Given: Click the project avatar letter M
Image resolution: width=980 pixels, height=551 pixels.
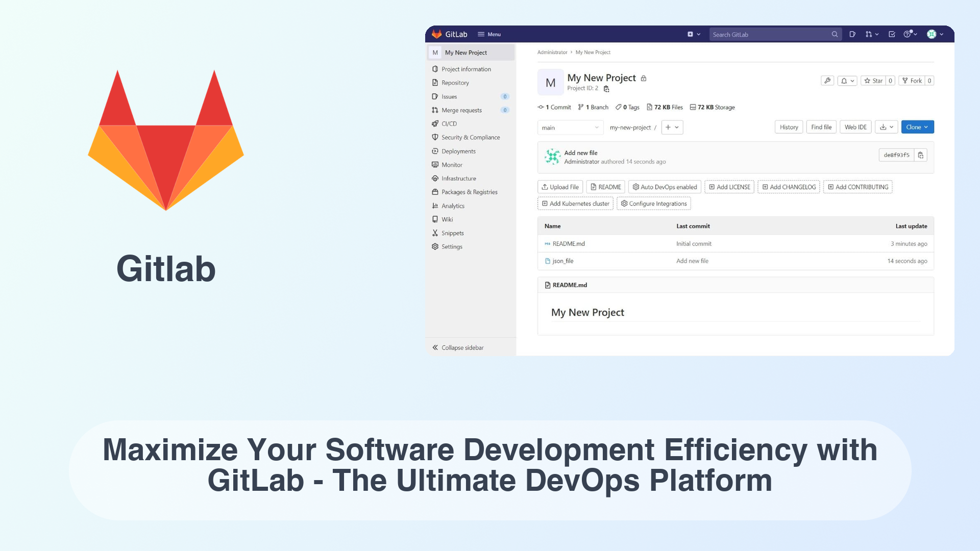Looking at the screenshot, I should (550, 83).
